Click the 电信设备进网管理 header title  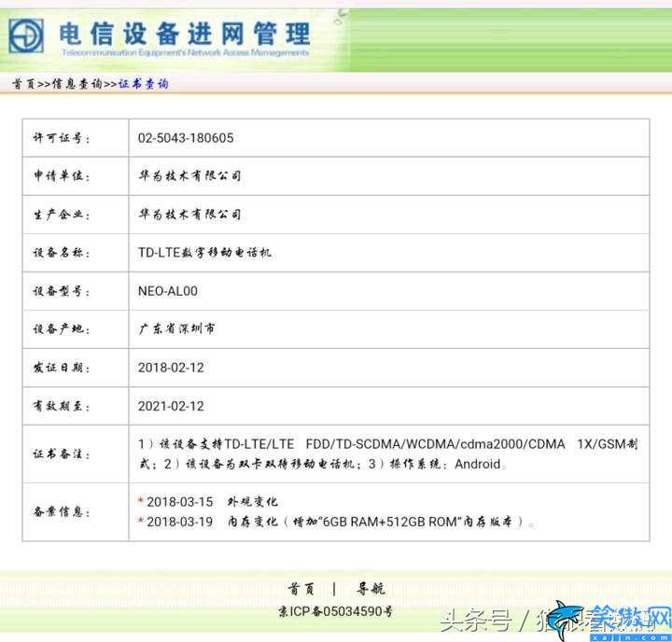pos(185,34)
